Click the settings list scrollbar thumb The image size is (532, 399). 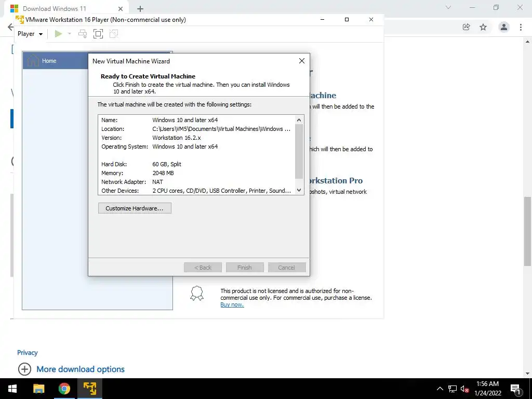[299, 151]
